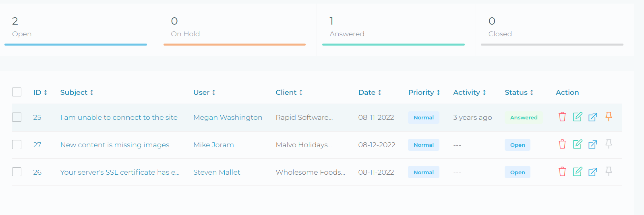Open ticket 27 with the external link icon
The width and height of the screenshot is (644, 215).
(593, 144)
